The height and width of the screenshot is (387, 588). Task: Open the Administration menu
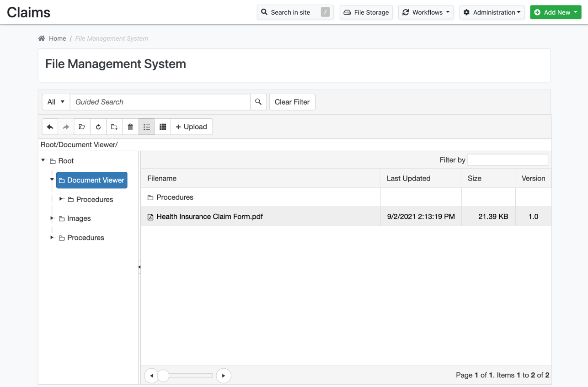pos(492,12)
